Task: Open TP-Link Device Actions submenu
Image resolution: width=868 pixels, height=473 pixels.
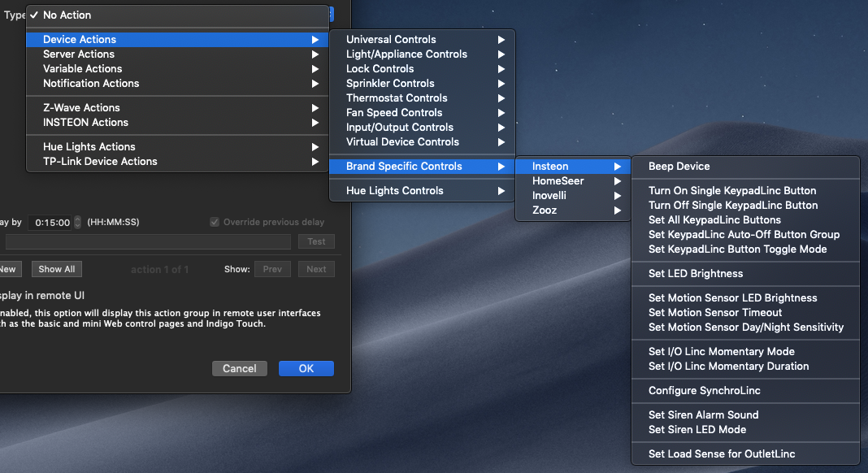Action: pos(177,162)
